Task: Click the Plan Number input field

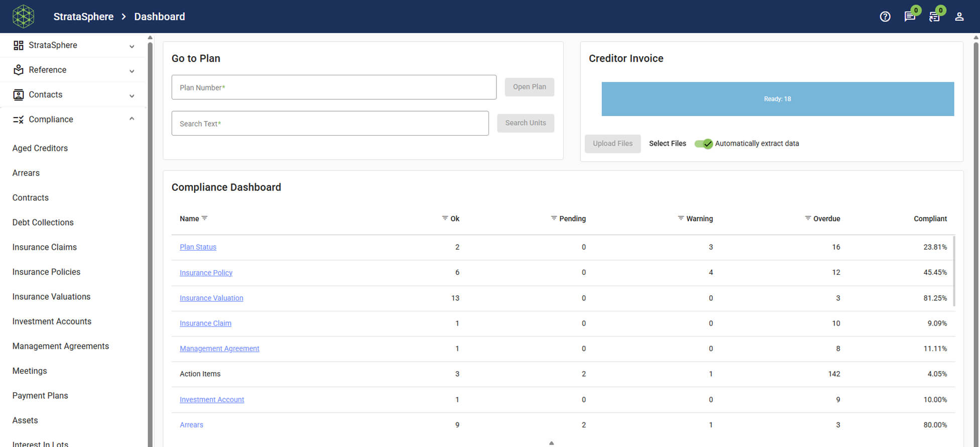Action: (334, 87)
